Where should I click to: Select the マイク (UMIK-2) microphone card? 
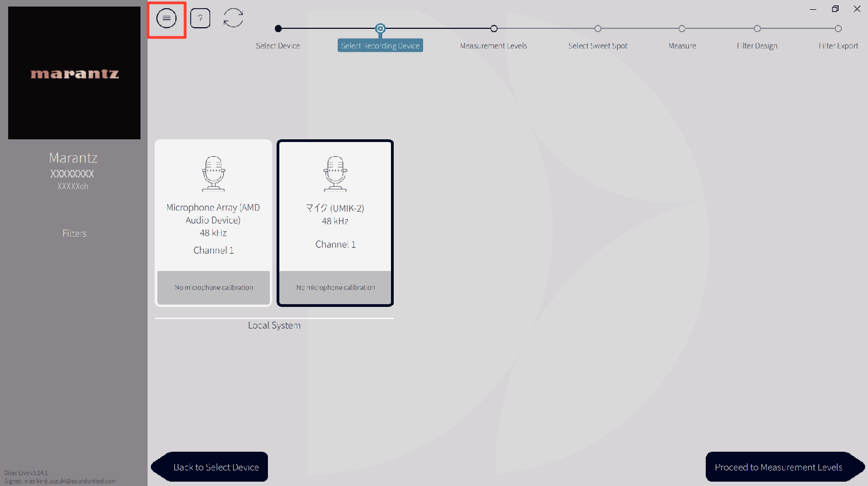(335, 223)
